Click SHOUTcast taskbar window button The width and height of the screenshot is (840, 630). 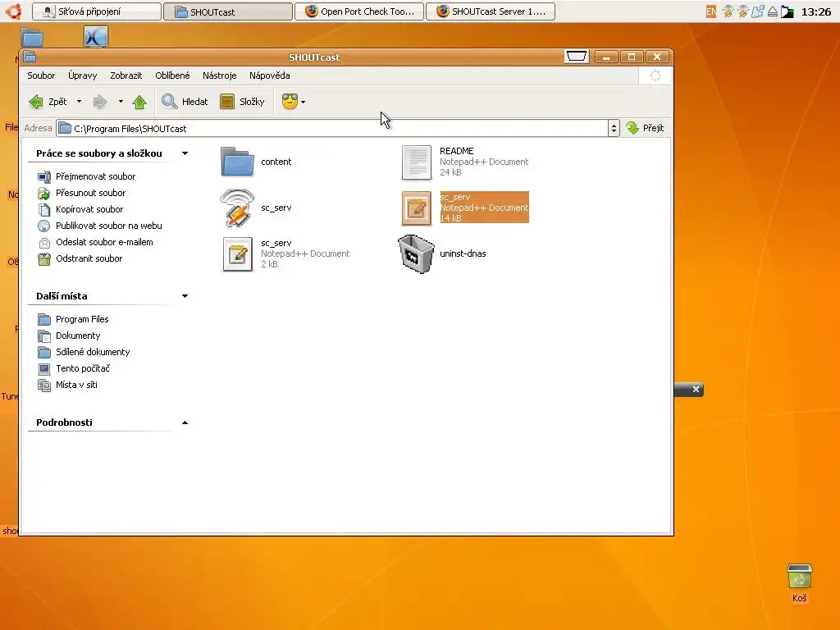point(228,11)
